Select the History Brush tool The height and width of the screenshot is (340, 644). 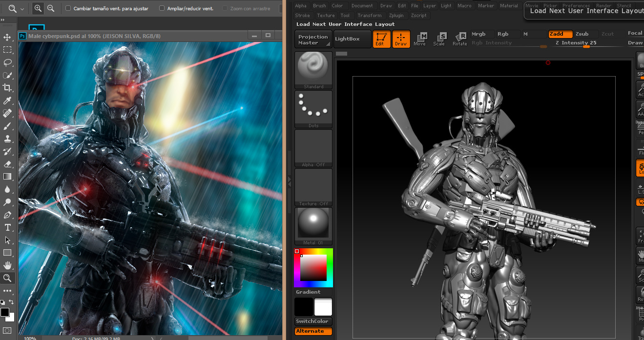pos(7,151)
